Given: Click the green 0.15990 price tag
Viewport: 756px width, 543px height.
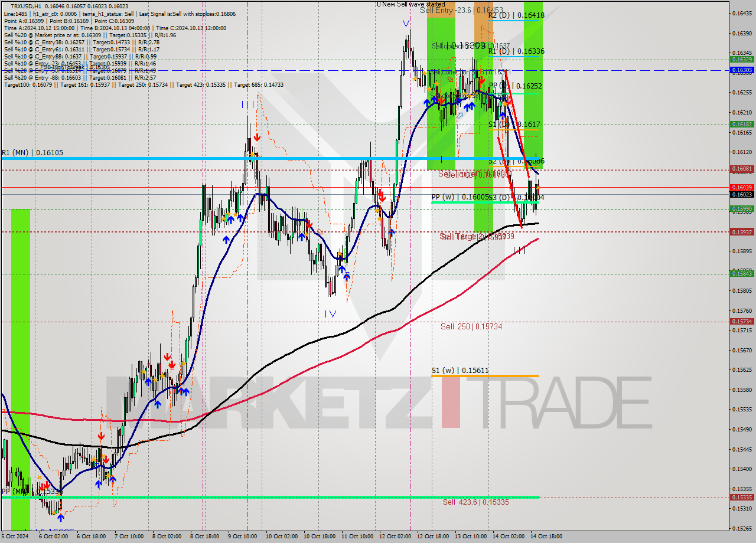Looking at the screenshot, I should pos(742,208).
